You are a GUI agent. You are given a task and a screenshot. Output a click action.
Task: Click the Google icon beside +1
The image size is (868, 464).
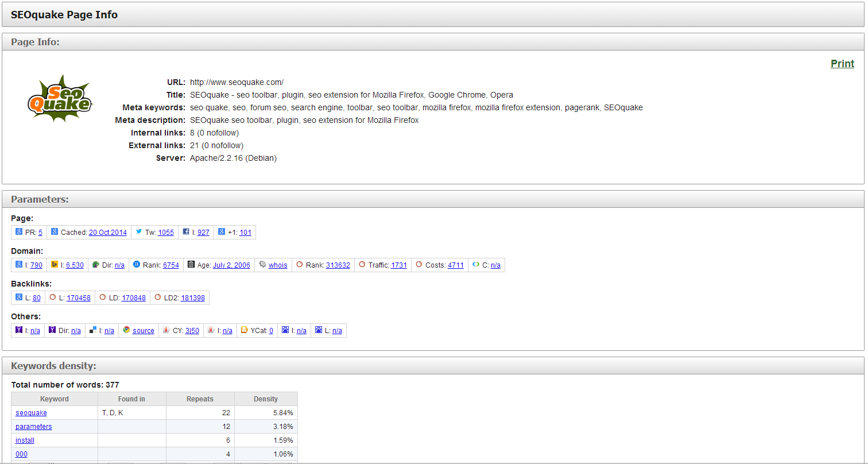tap(222, 232)
